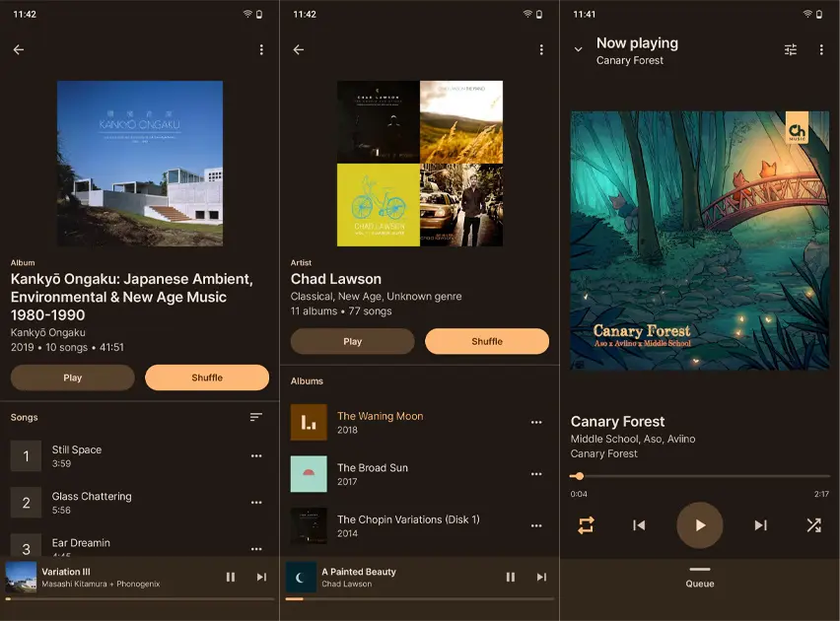This screenshot has height=621, width=840.
Task: Skip to next from A Painted Beauty mini player
Action: point(541,577)
